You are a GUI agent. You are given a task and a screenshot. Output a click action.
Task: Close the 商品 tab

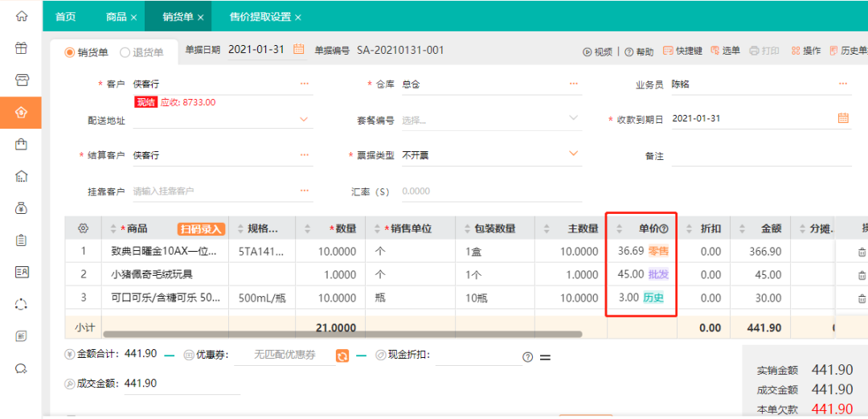tap(133, 17)
